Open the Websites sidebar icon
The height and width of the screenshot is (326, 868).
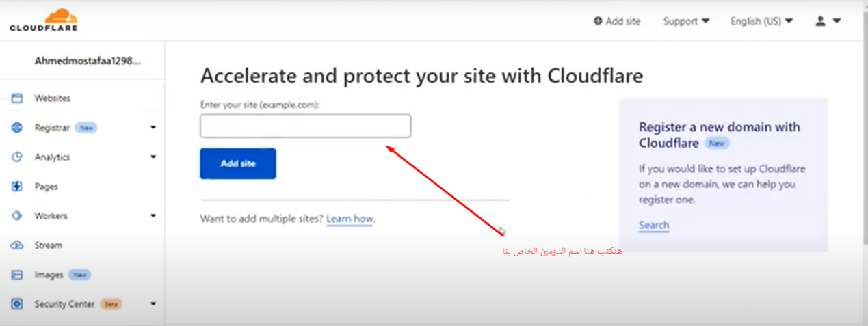[x=18, y=98]
